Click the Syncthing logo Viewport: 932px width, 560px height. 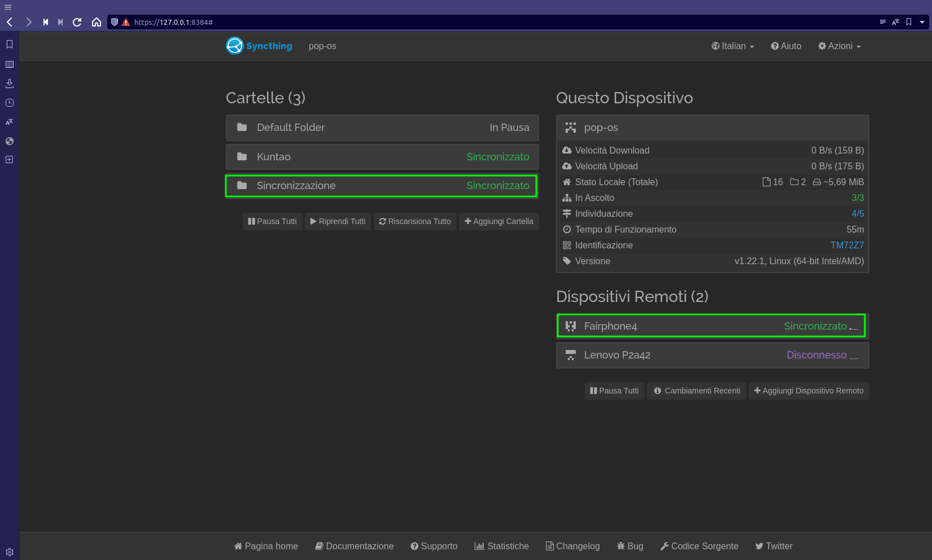pyautogui.click(x=259, y=46)
